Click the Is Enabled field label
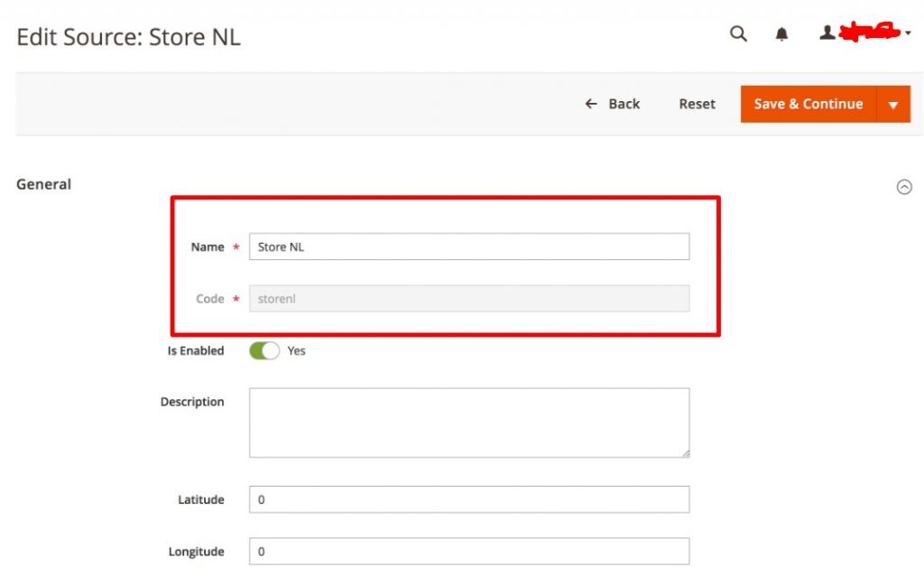924x567 pixels. tap(195, 351)
